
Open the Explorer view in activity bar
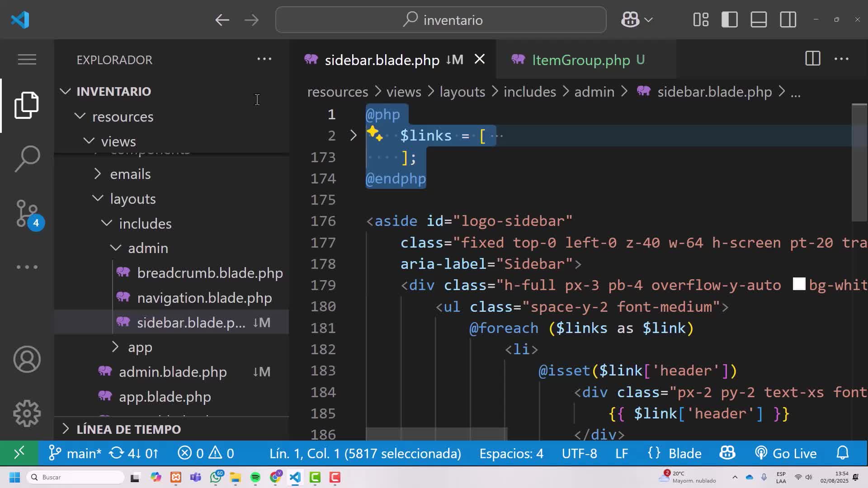[27, 105]
